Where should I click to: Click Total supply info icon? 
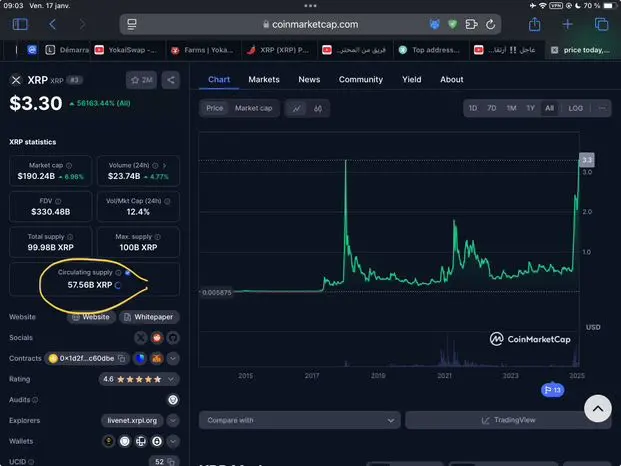tap(70, 237)
